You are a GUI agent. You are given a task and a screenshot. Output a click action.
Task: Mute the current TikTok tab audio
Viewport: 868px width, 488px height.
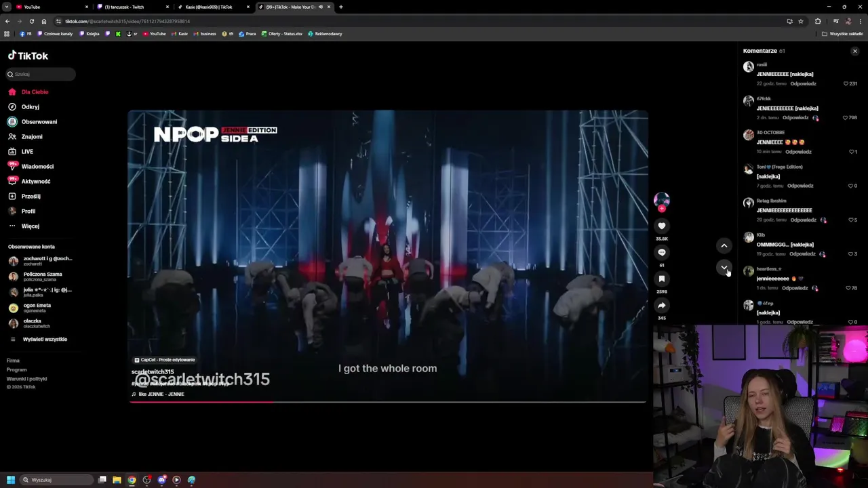pos(321,7)
